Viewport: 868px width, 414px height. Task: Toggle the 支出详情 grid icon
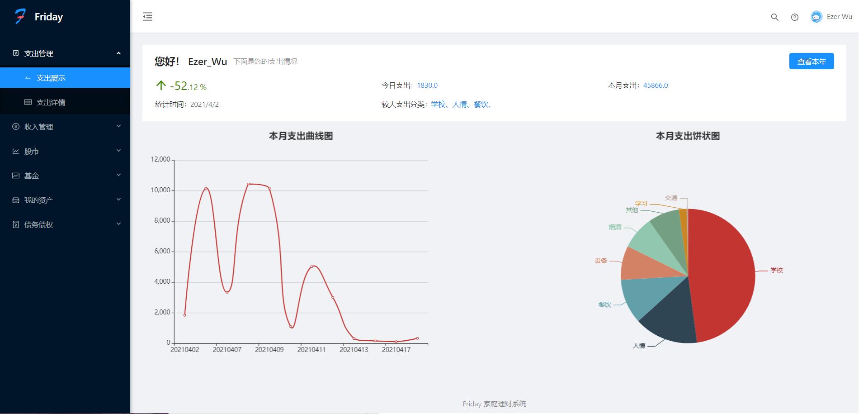(x=28, y=102)
